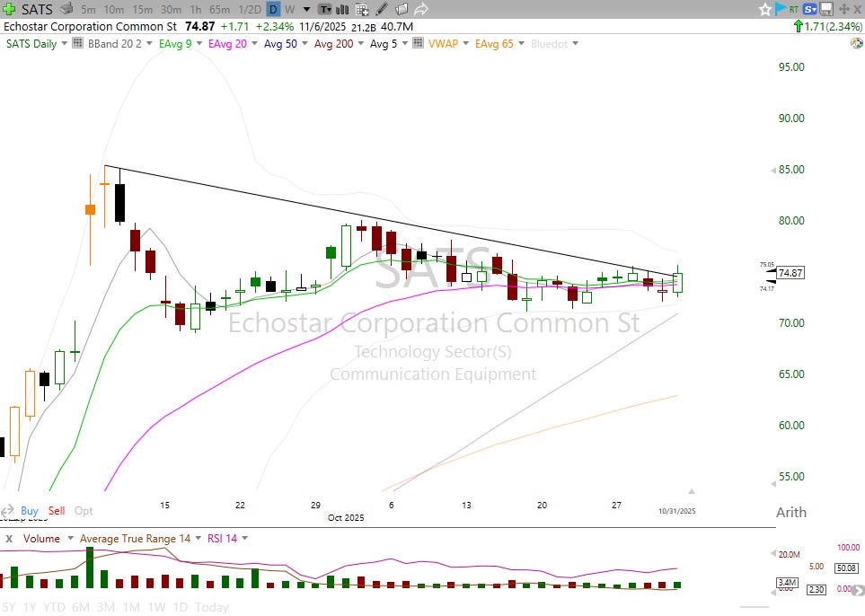Click the blue flag icon
This screenshot has width=865, height=616.
coord(780,9)
